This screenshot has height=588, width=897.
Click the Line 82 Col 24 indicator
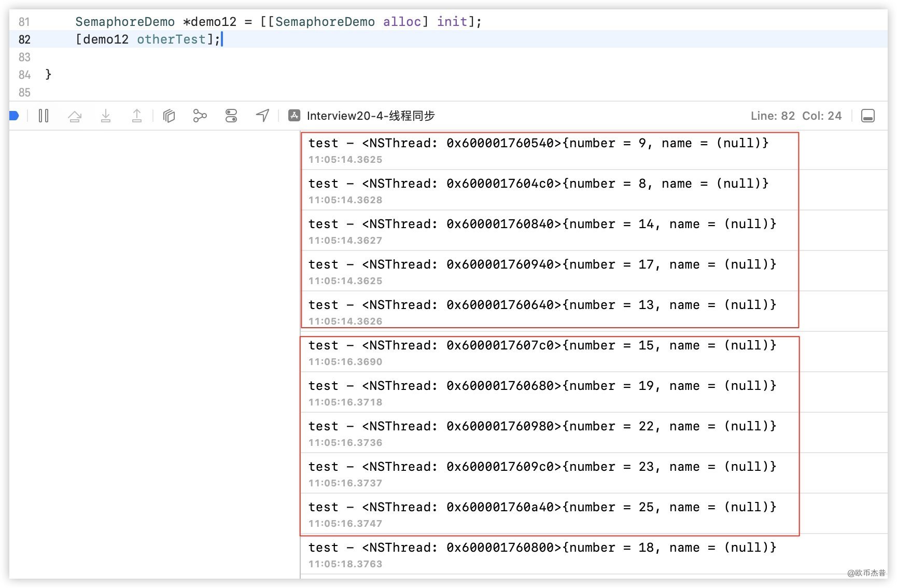796,116
